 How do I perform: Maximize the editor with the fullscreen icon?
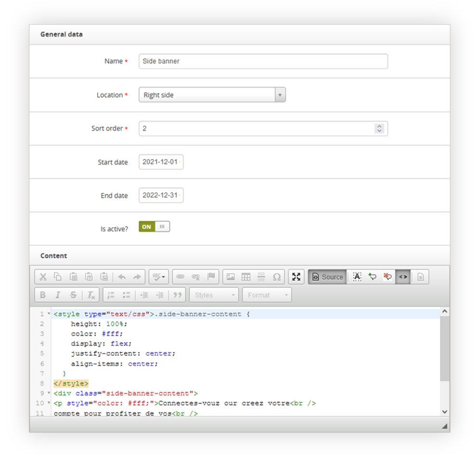296,277
